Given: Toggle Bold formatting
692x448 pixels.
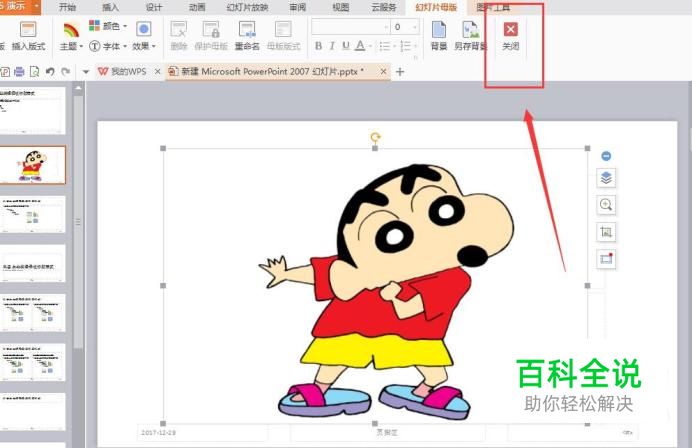Looking at the screenshot, I should coord(318,45).
